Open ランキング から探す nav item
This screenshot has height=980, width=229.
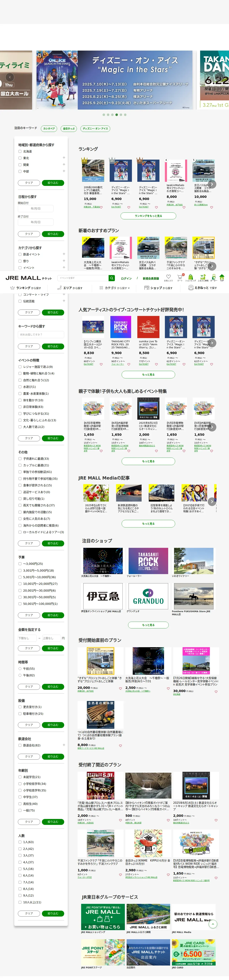tap(26, 288)
